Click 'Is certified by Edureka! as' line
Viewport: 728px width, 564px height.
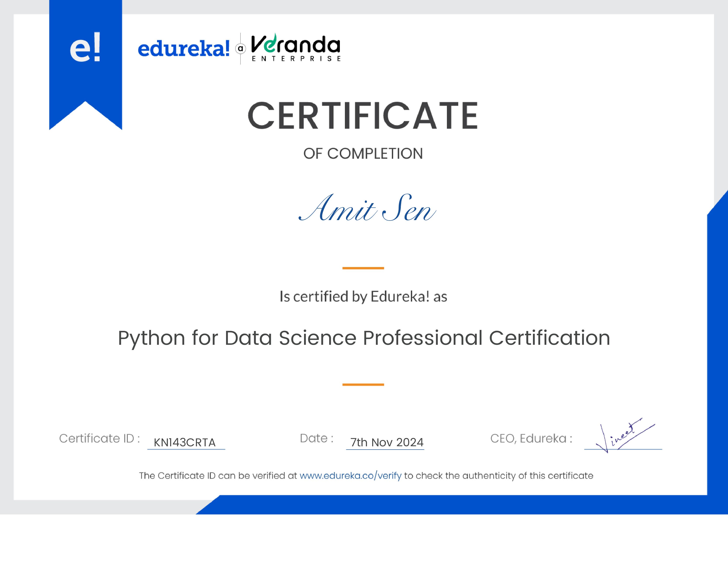[x=363, y=297]
